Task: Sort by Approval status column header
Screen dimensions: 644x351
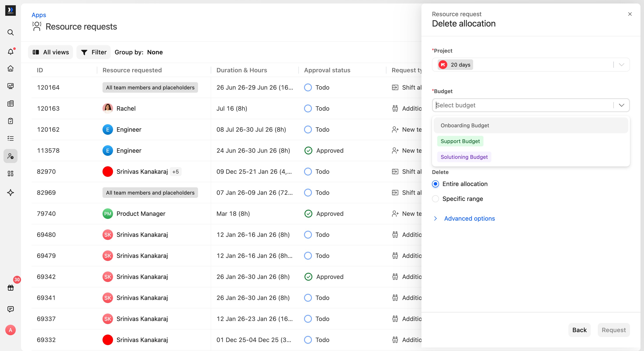Action: [x=327, y=70]
